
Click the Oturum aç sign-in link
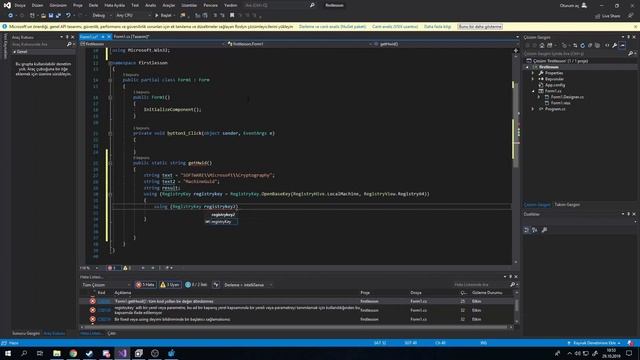tap(569, 6)
